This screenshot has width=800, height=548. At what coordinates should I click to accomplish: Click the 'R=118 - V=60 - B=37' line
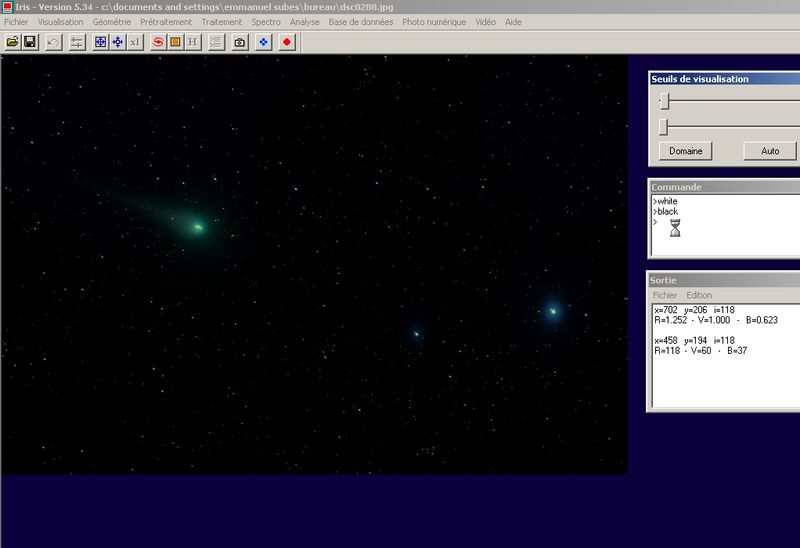[701, 351]
